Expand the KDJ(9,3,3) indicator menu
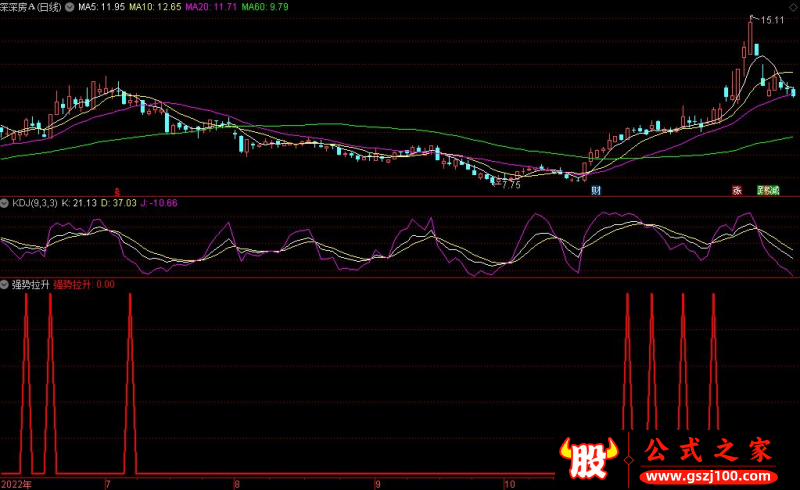Screen dimensions: 800x490 tap(6, 203)
